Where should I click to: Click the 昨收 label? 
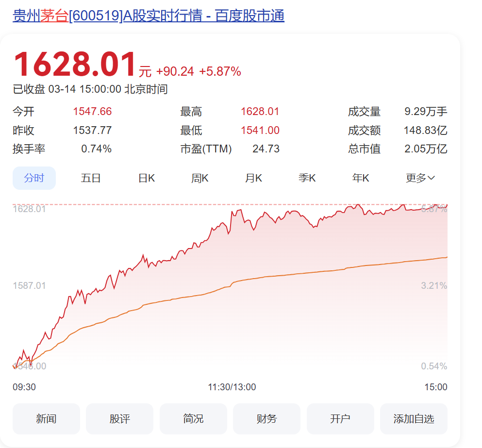coord(23,130)
